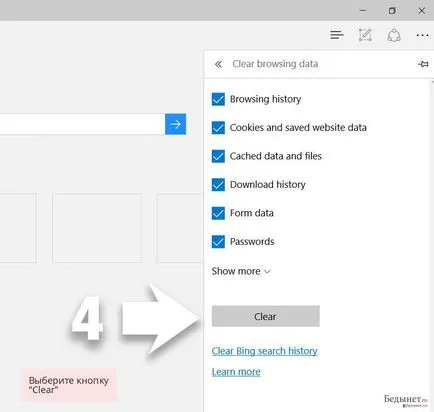Toggle the Passwords checkbox
This screenshot has width=434, height=412.
coord(218,242)
